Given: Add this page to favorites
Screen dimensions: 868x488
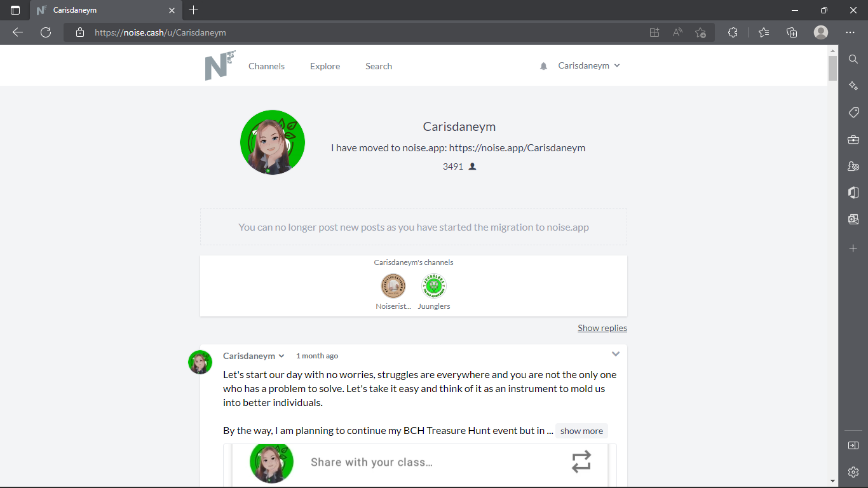Looking at the screenshot, I should 700,32.
